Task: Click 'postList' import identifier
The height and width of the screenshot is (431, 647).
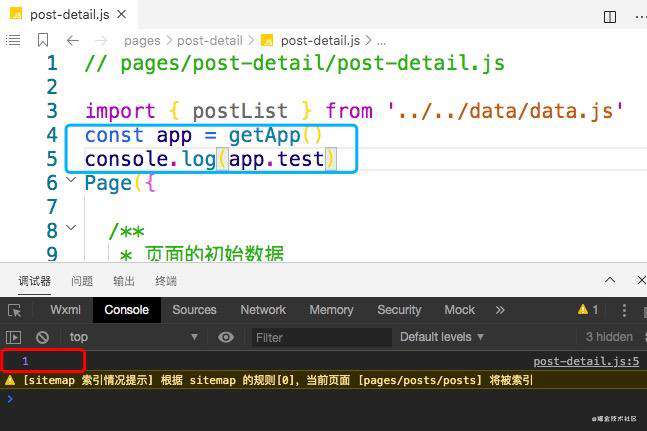Action: (240, 111)
